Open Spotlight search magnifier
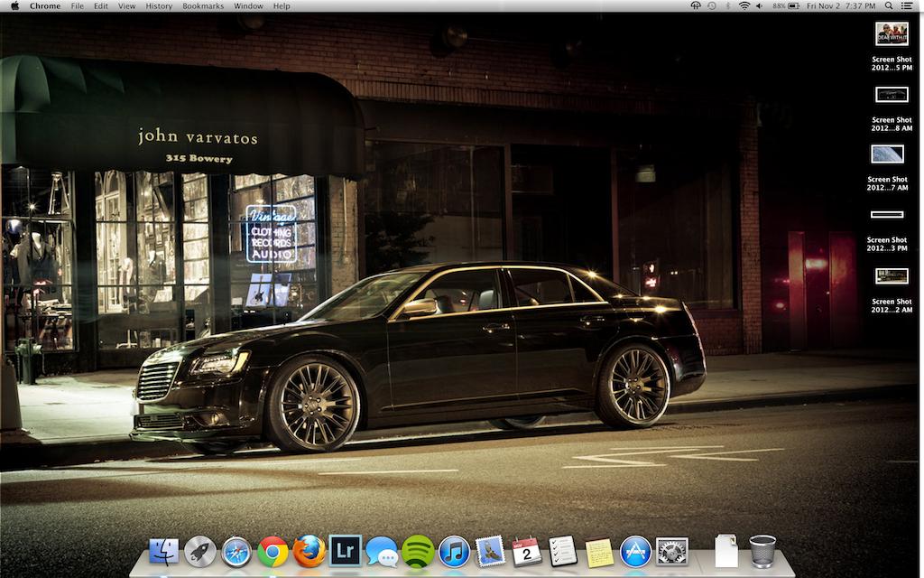Viewport: 924px width, 578px height. [x=889, y=6]
